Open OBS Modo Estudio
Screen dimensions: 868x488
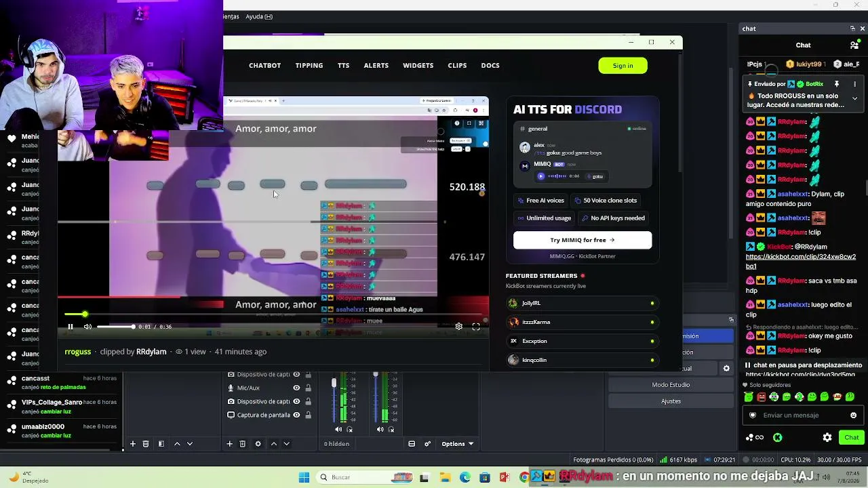(x=671, y=385)
